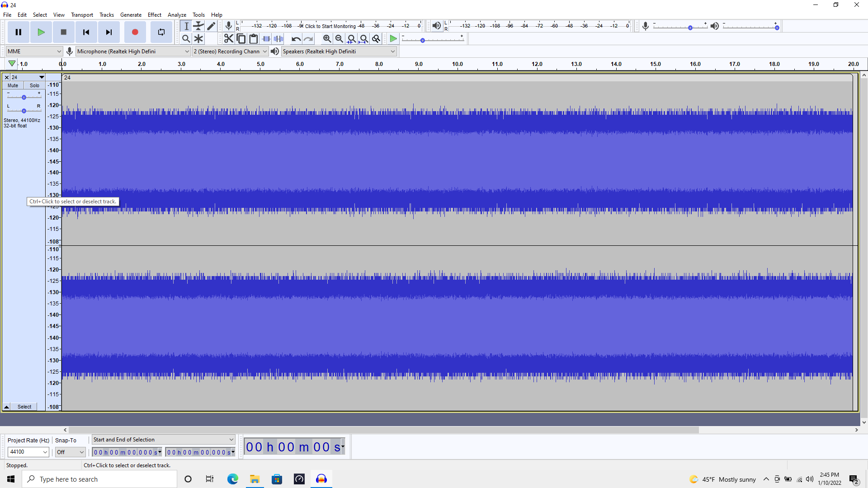Adjust the playback volume slider
Viewport: 868px width, 488px height.
tap(750, 27)
